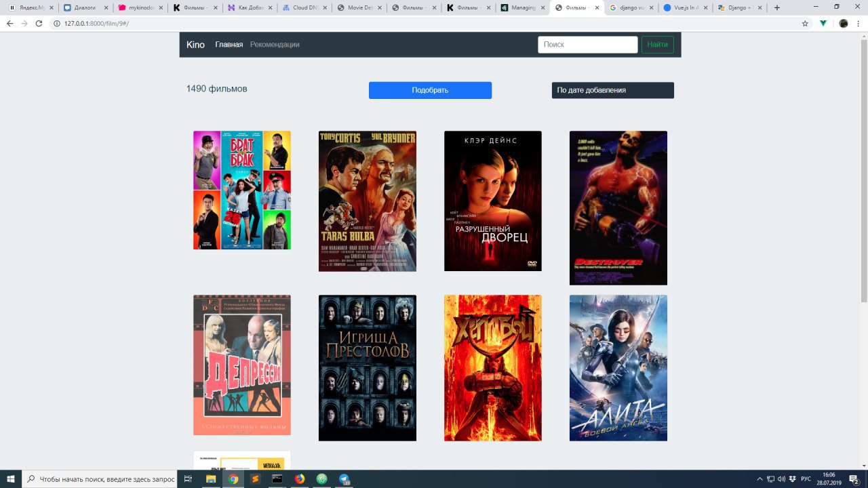This screenshot has height=488, width=868.
Task: Click the Найти search button
Action: coord(658,45)
